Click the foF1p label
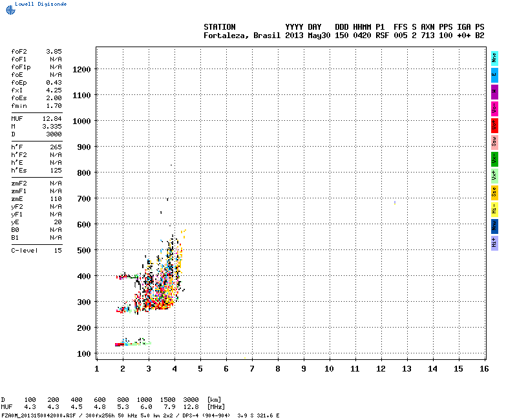Screen dimensions: 517x420 (21, 67)
